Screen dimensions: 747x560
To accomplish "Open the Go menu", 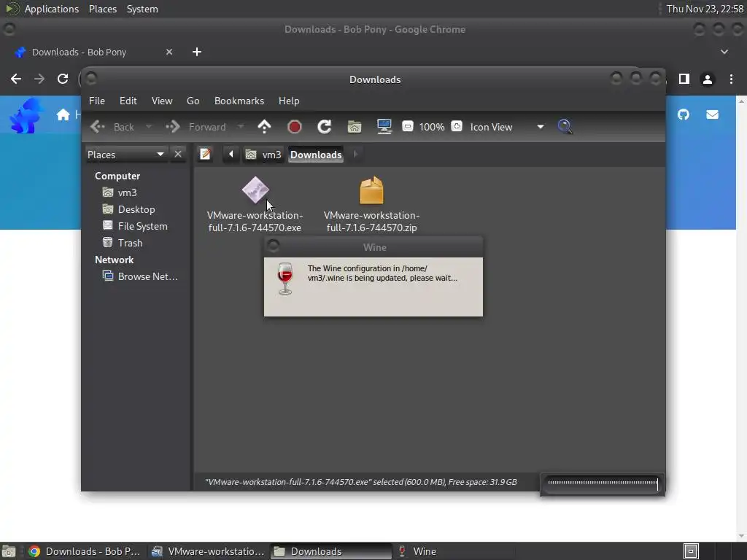I will pos(193,101).
